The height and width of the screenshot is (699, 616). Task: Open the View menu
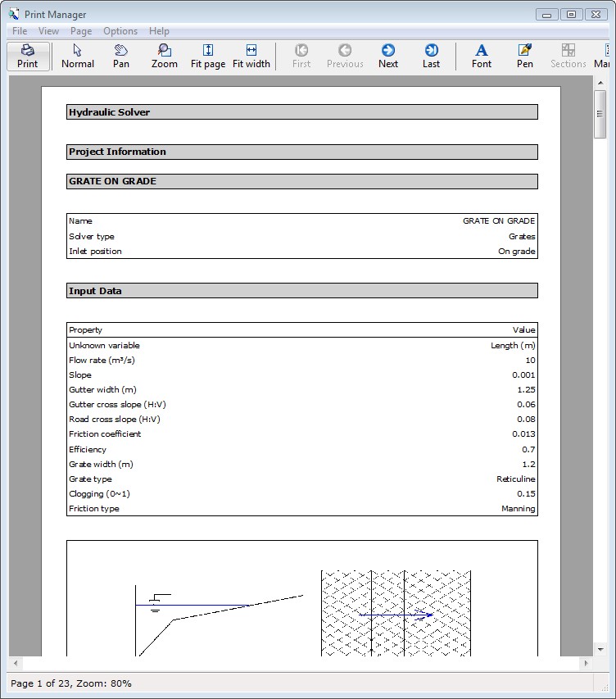click(x=49, y=31)
